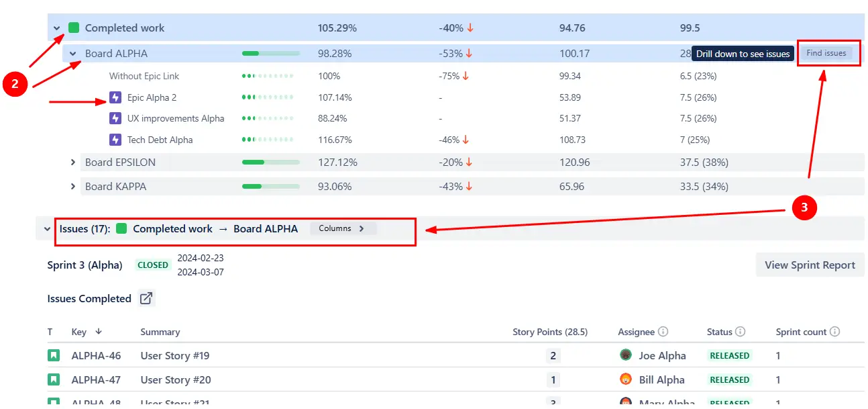Image resolution: width=868 pixels, height=409 pixels.
Task: Collapse the Issues (17) section chevron
Action: (47, 229)
